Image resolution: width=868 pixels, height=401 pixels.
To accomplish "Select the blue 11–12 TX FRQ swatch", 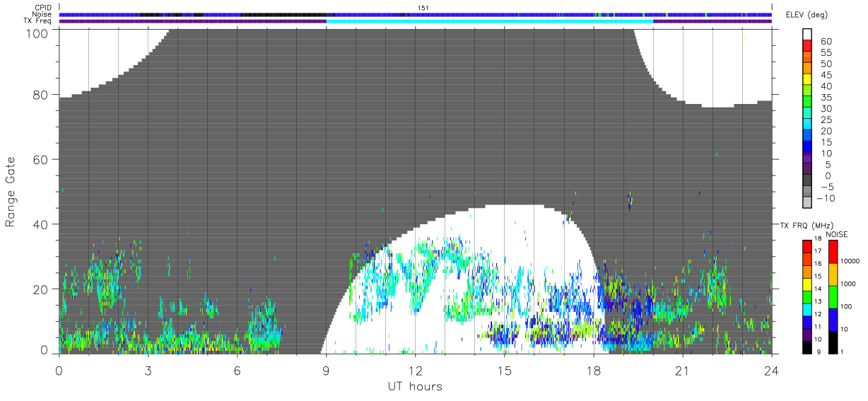I will pos(809,322).
